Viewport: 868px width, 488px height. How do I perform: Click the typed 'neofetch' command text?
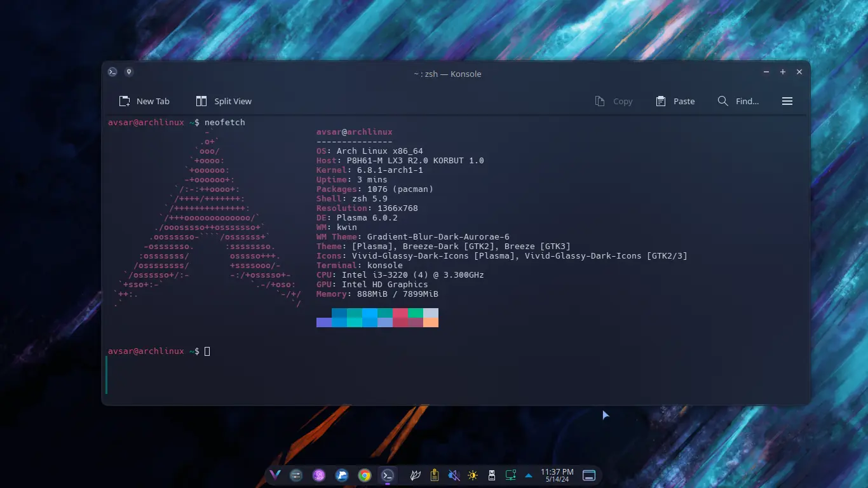click(225, 122)
